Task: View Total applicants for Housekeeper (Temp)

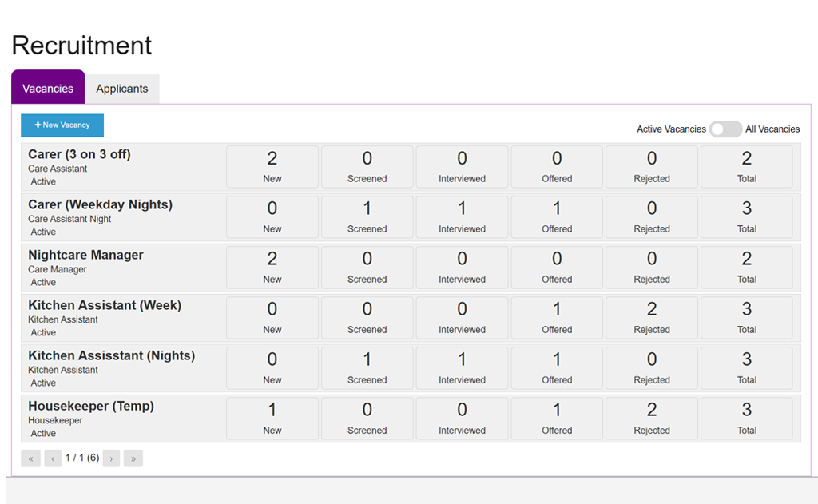Action: click(x=747, y=419)
